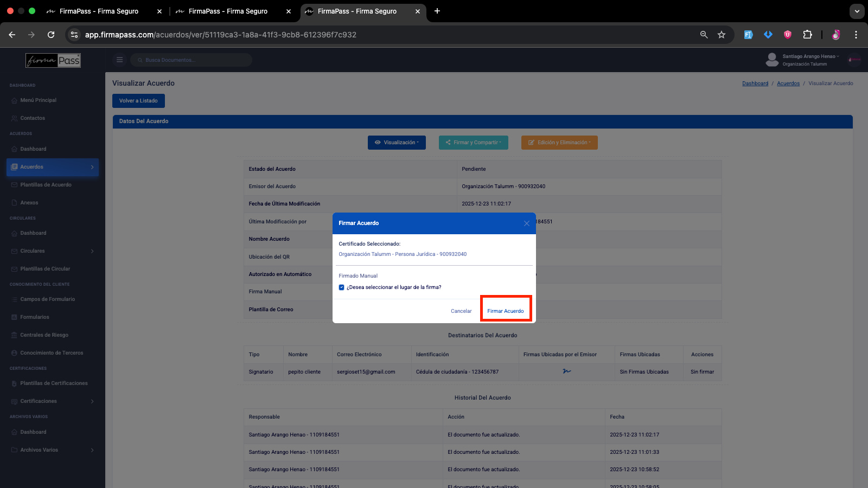868x488 pixels.
Task: Close the Firmar Acuerdo dialog with X
Action: tap(526, 223)
